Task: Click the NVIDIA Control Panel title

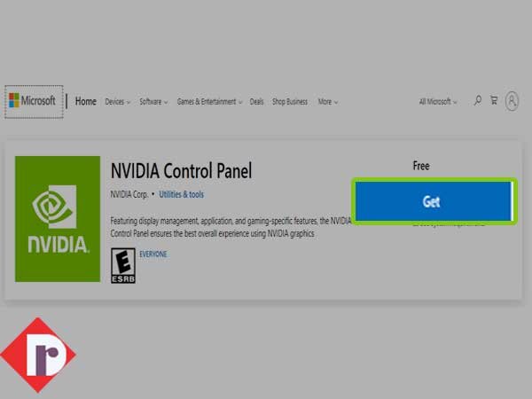Action: pyautogui.click(x=181, y=170)
